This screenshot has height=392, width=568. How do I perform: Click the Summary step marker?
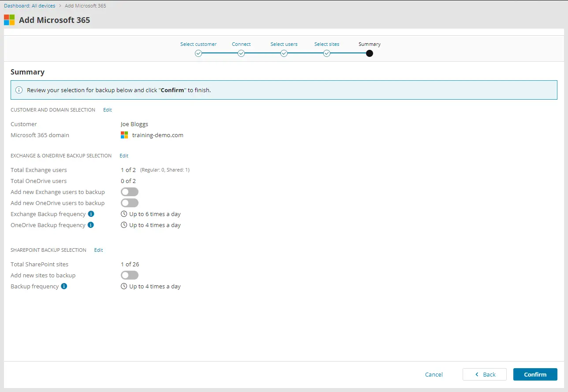pos(370,53)
